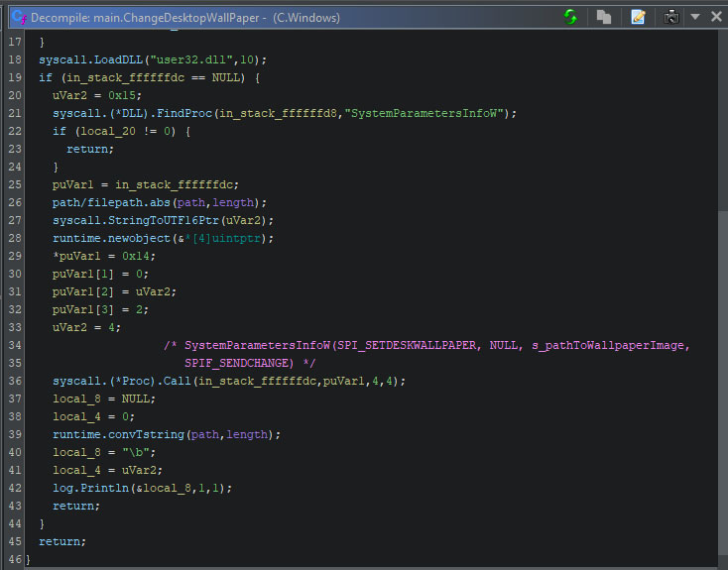This screenshot has height=570, width=728.
Task: Select "SystemParametersInfoW" string on line 21
Action: click(424, 113)
